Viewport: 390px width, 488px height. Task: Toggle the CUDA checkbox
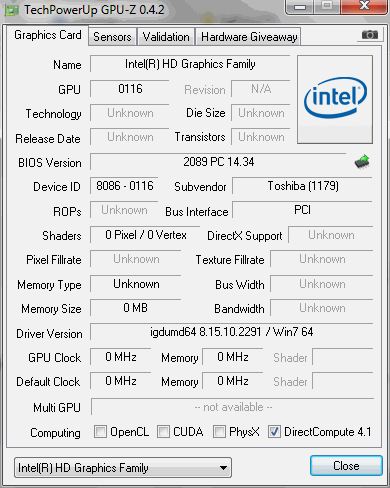[x=163, y=431]
